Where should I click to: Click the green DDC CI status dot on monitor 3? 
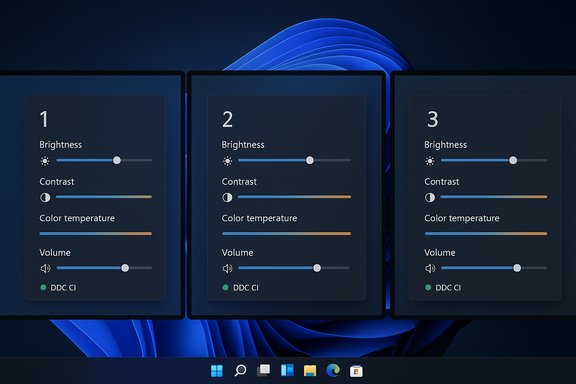[428, 287]
